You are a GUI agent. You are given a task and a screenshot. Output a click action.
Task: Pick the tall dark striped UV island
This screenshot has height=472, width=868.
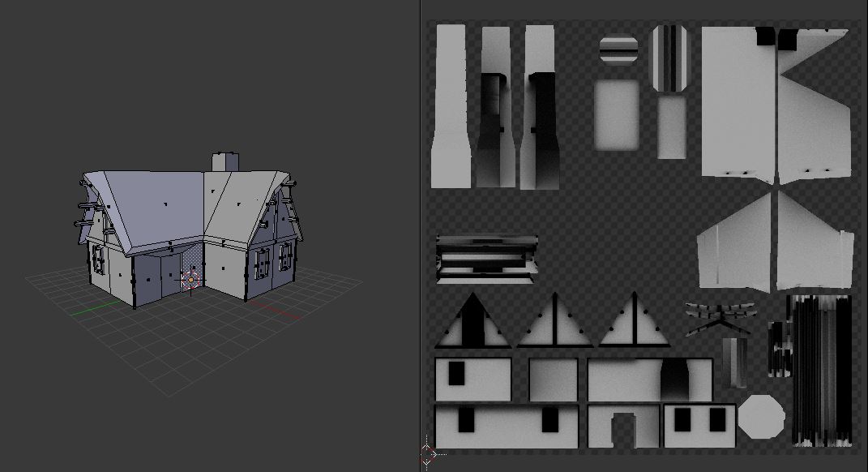(x=822, y=371)
